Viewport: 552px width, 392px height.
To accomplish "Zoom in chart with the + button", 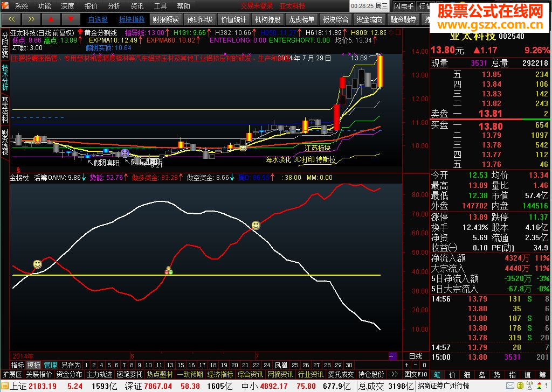I will [x=407, y=365].
